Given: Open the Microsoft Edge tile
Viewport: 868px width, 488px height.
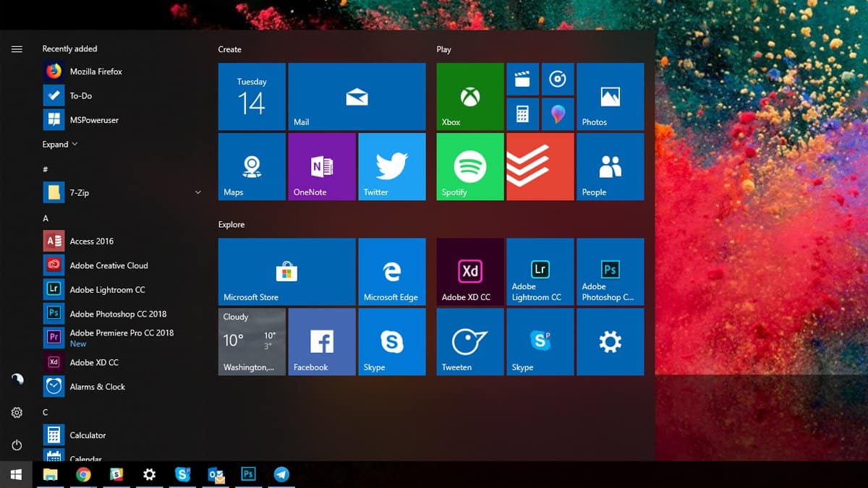Looking at the screenshot, I should [x=391, y=271].
